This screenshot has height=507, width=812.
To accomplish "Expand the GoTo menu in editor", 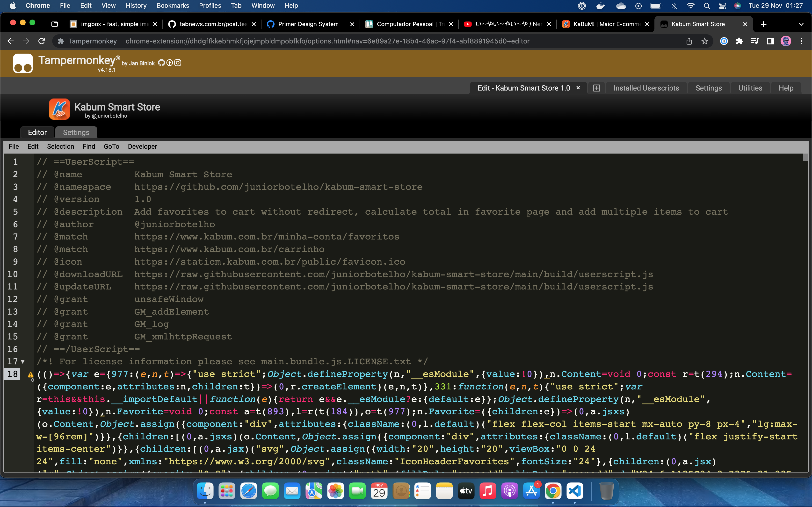I will coord(111,146).
